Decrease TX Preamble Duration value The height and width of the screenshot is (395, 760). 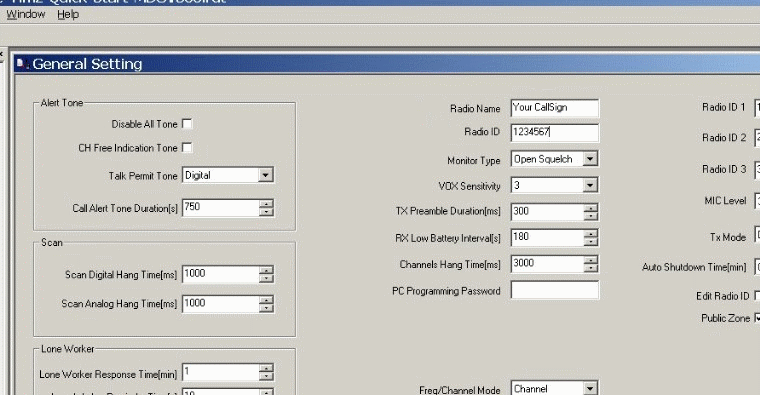590,216
